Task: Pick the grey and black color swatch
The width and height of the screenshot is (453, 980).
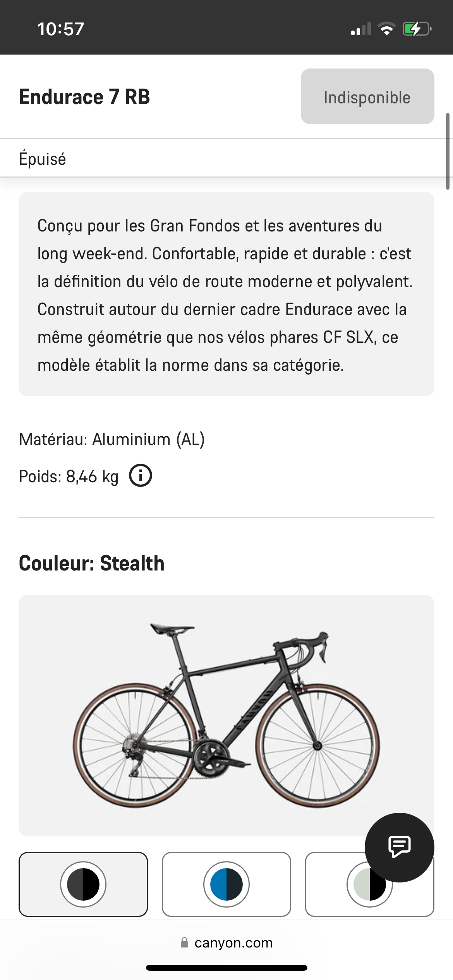Action: point(348,890)
